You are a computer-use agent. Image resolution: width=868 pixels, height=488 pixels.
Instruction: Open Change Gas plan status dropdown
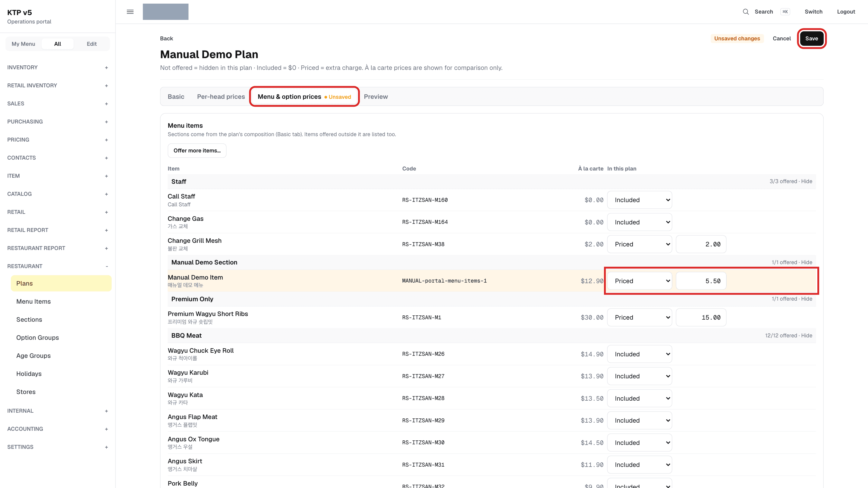639,222
